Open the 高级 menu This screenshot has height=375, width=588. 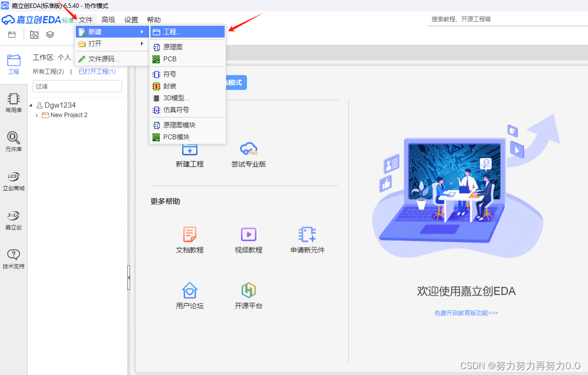pyautogui.click(x=108, y=20)
